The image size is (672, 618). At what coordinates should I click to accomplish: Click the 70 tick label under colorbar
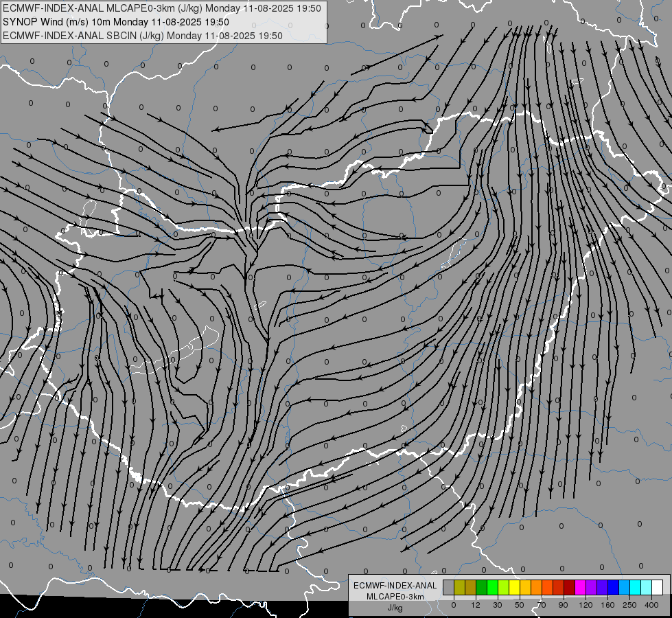pos(542,606)
